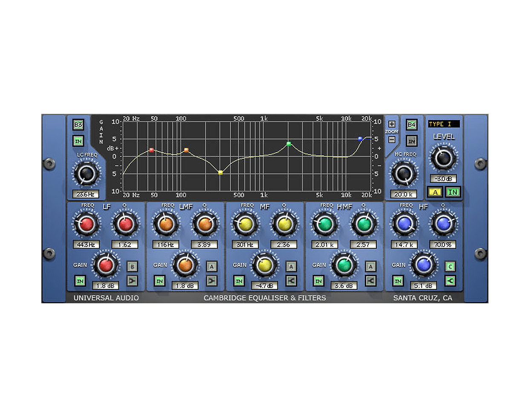The image size is (532, 418).
Task: Click the HF Q 70.0% value field
Action: click(443, 245)
